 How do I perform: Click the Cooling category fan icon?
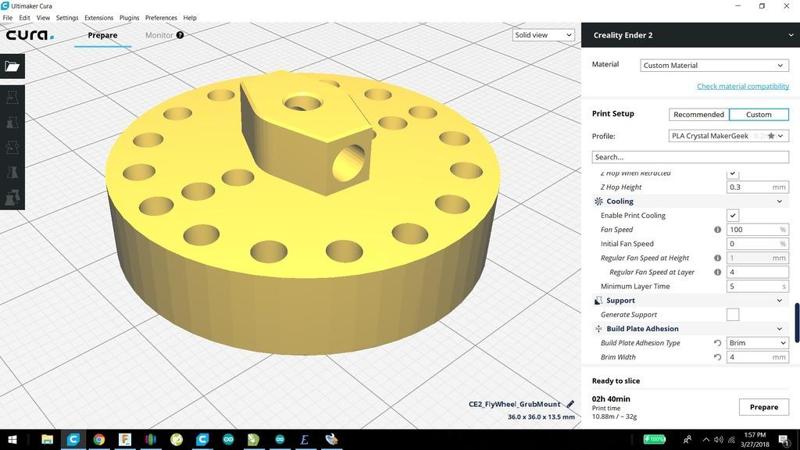pos(598,202)
